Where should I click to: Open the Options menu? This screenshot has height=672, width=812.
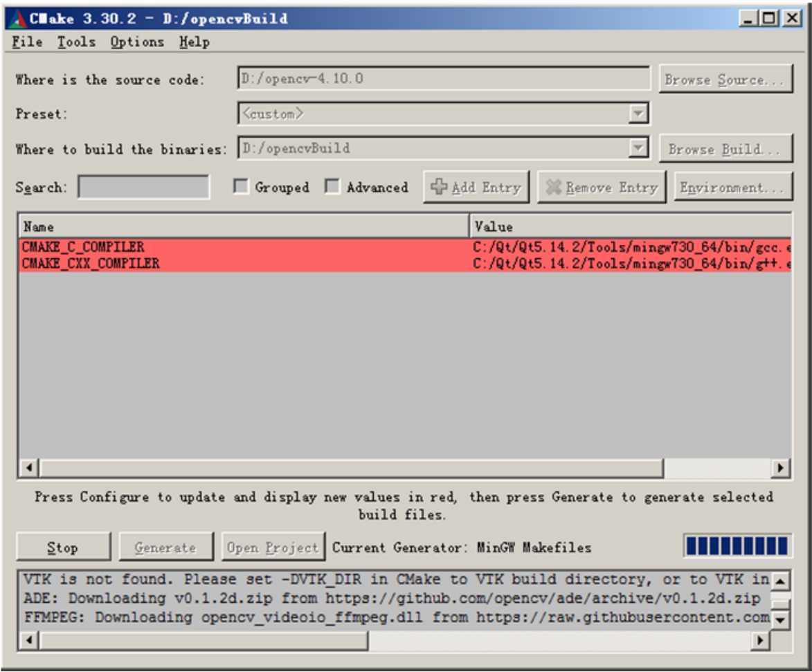[136, 42]
